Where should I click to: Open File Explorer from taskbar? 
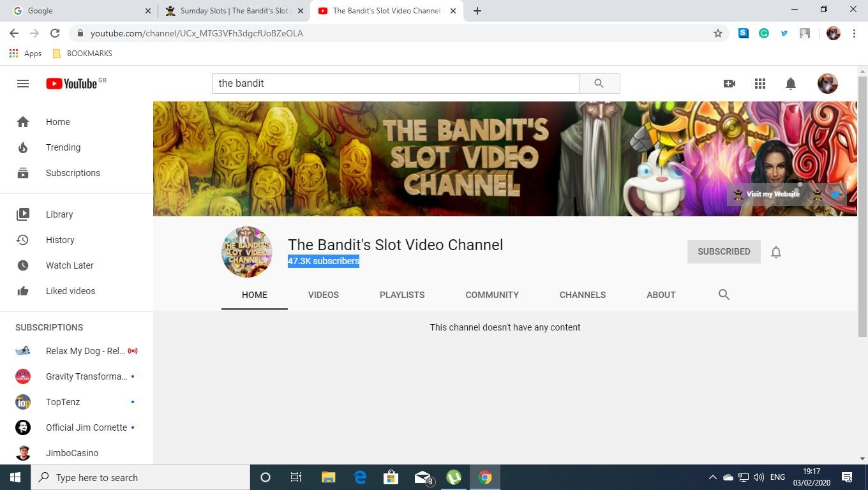[328, 477]
